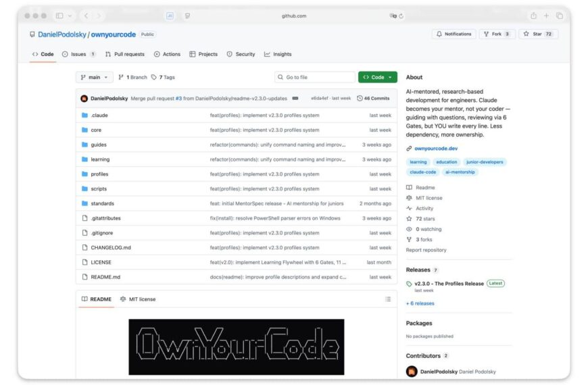The width and height of the screenshot is (588, 385).
Task: Open DanielPodolsky contributor avatar
Action: pos(412,371)
